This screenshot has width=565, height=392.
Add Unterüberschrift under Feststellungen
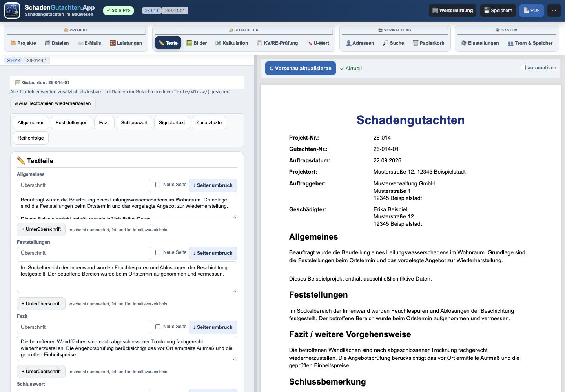pyautogui.click(x=41, y=304)
